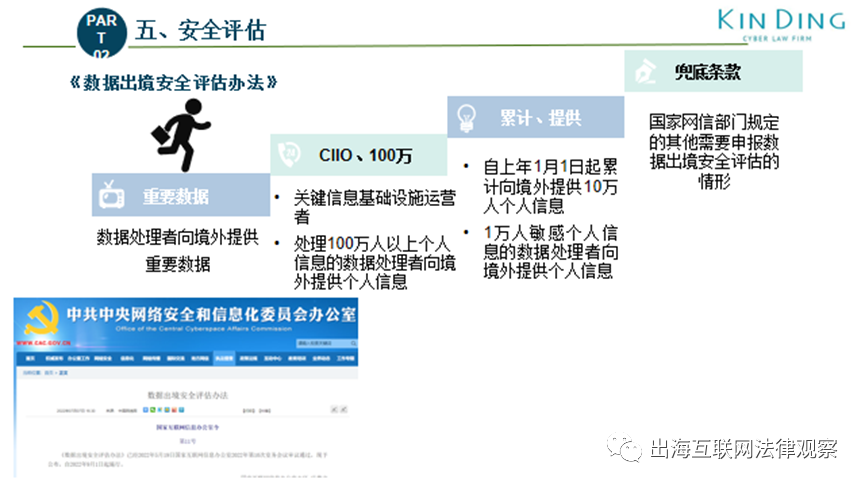Open the WWW.CAC.GOV.CN red link
Viewport: 865px width, 487px height.
44,343
